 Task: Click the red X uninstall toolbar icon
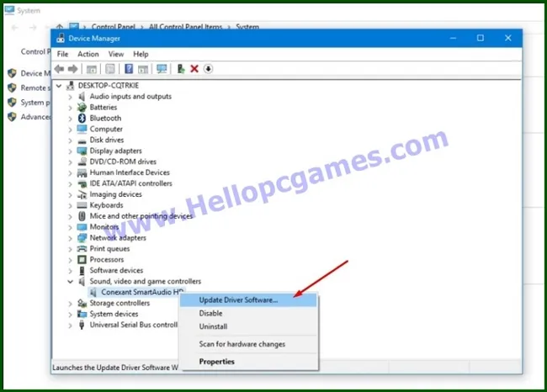[x=194, y=69]
